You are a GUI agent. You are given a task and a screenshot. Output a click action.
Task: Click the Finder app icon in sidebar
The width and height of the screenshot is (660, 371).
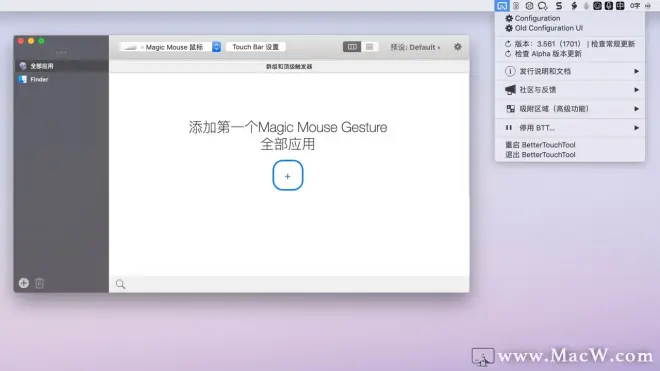pos(22,79)
